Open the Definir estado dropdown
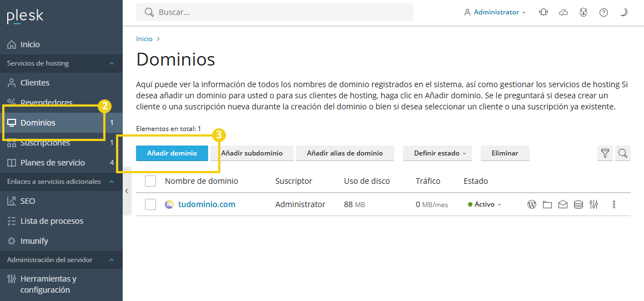The image size is (644, 301). point(437,153)
